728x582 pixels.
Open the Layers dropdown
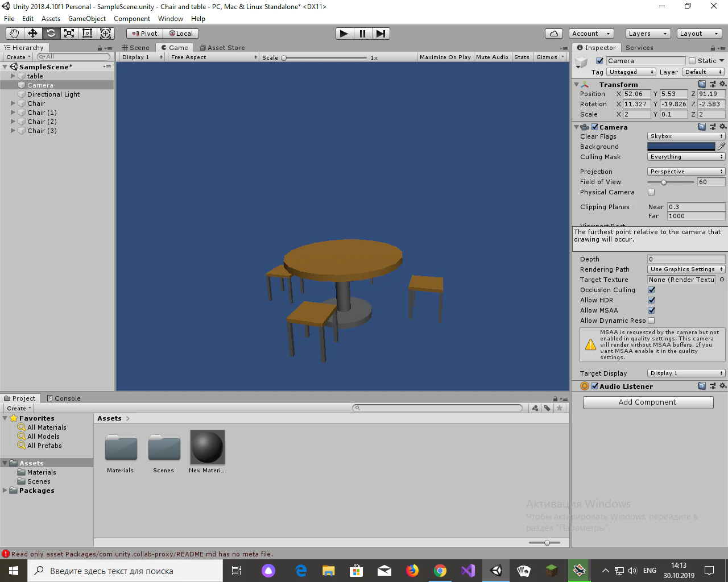(648, 34)
